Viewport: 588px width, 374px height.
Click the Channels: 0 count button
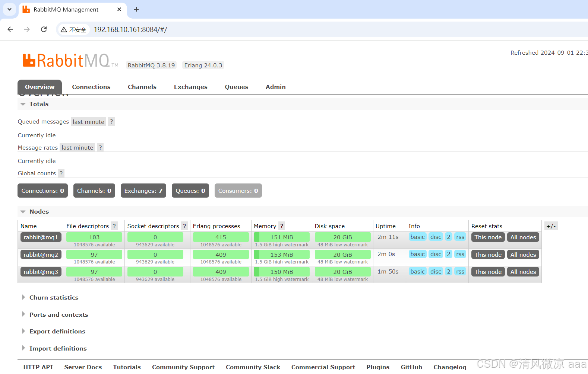(x=94, y=191)
